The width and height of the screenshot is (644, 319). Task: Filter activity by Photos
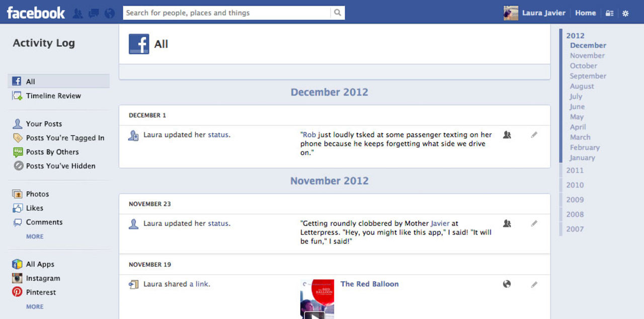[37, 194]
